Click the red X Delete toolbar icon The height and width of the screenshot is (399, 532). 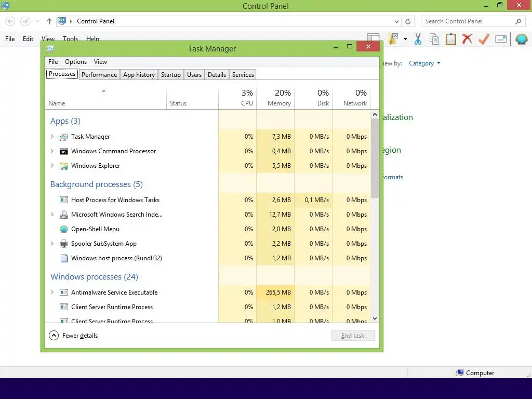[x=467, y=39]
